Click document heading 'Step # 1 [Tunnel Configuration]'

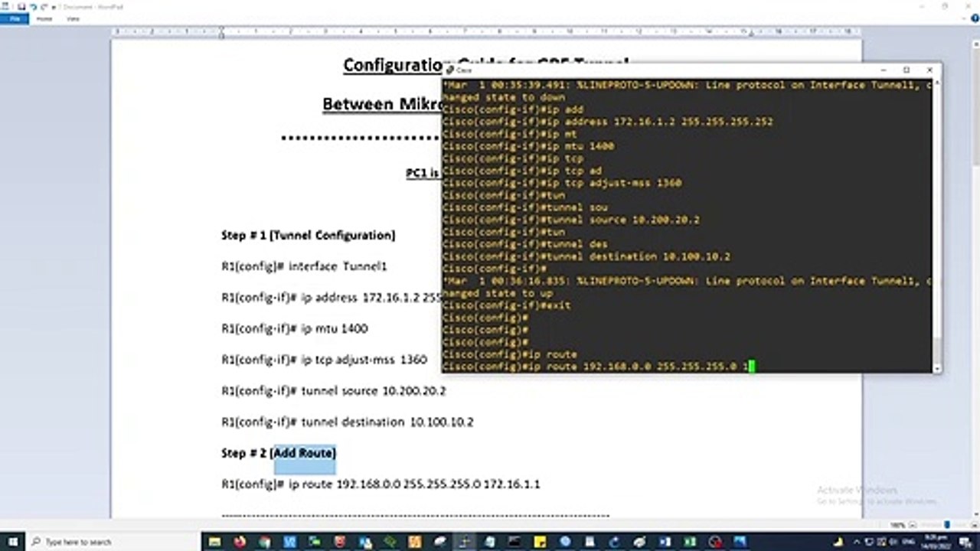coord(309,235)
